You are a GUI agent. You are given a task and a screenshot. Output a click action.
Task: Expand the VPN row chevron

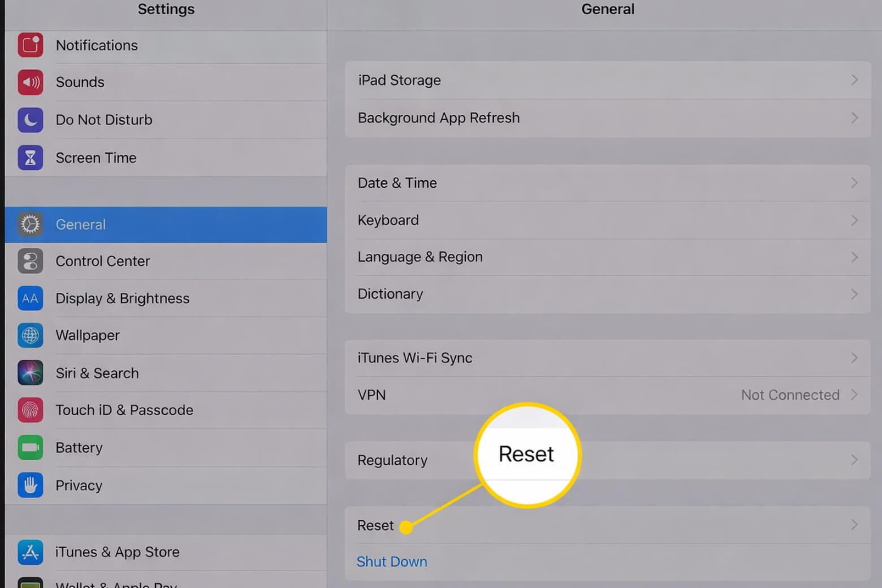click(854, 395)
